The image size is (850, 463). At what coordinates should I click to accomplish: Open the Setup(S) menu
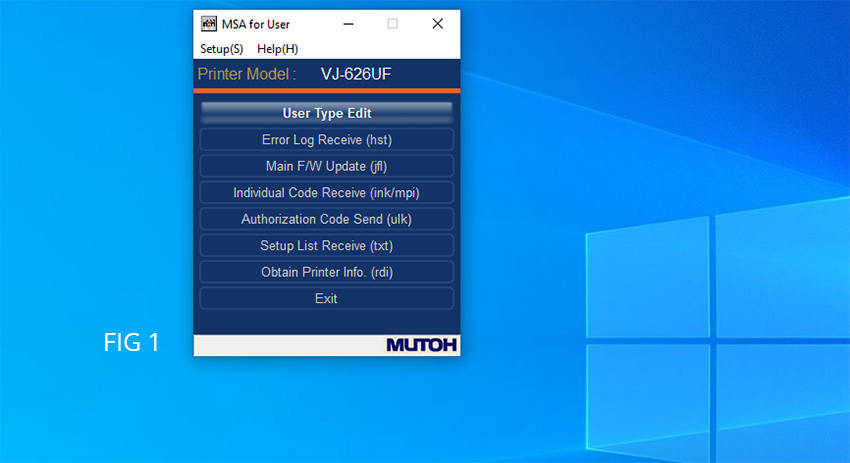point(221,49)
